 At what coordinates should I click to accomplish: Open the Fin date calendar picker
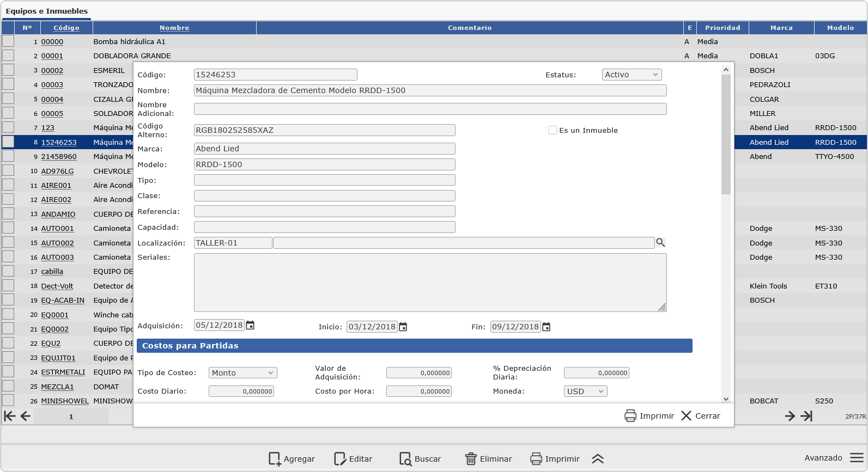pos(547,327)
